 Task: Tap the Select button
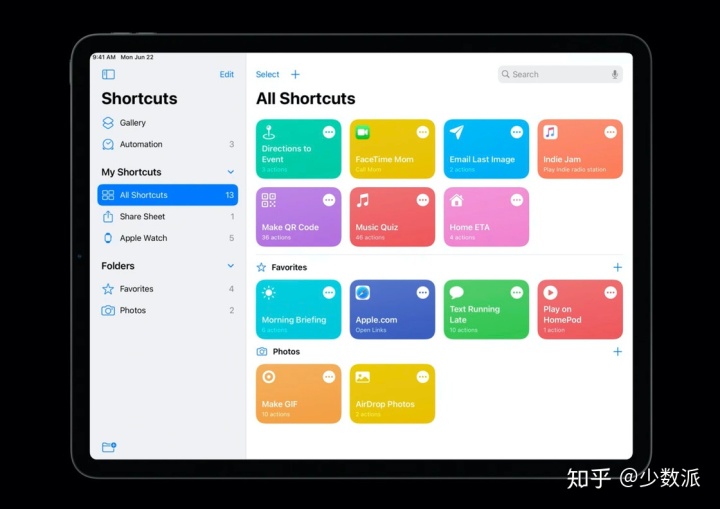click(267, 74)
